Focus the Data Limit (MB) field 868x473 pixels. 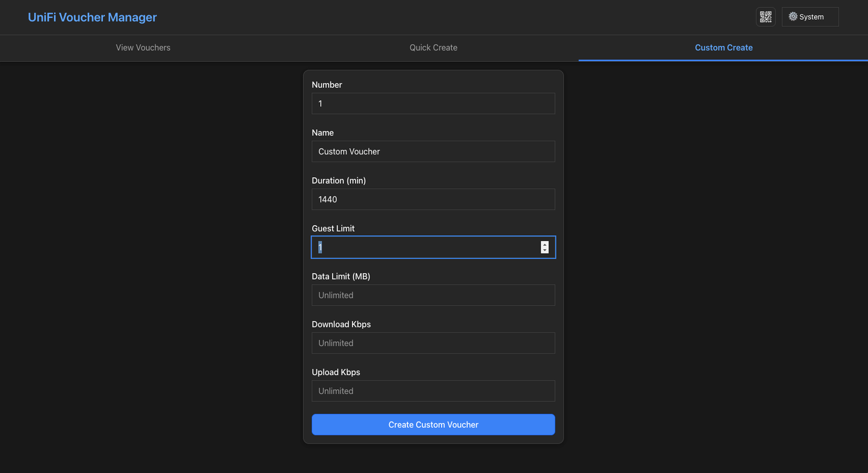click(433, 295)
